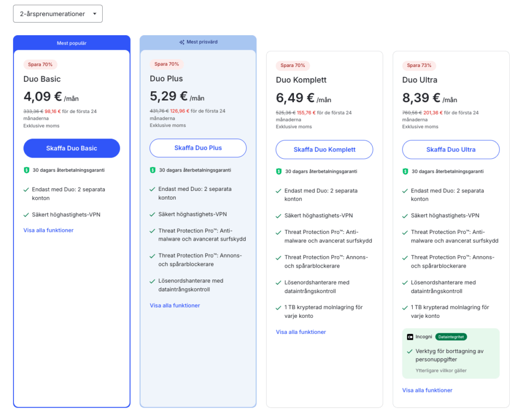The image size is (531, 420).
Task: Click checkmark beside Lösenordshanterare in Duo Plus
Action: point(152,281)
